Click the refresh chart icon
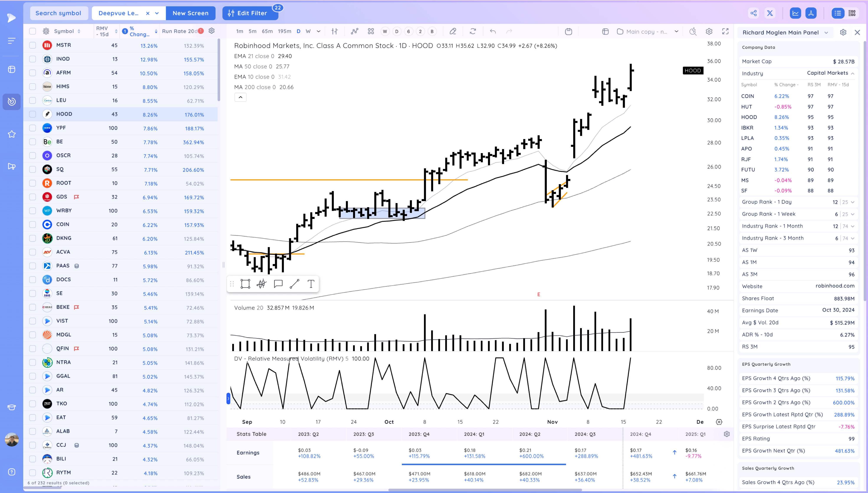868x493 pixels. [473, 31]
